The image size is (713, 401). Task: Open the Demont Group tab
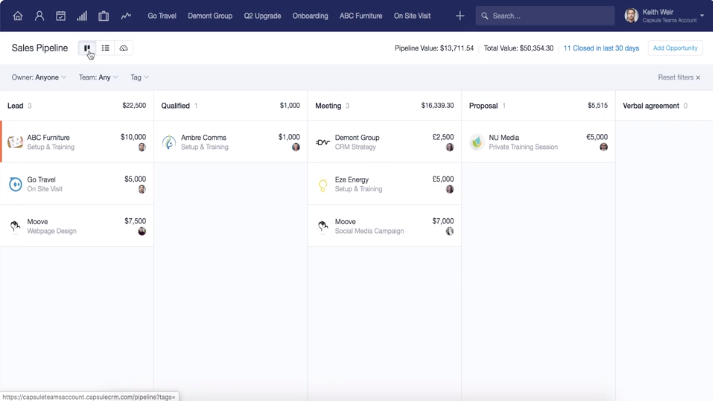pyautogui.click(x=210, y=16)
